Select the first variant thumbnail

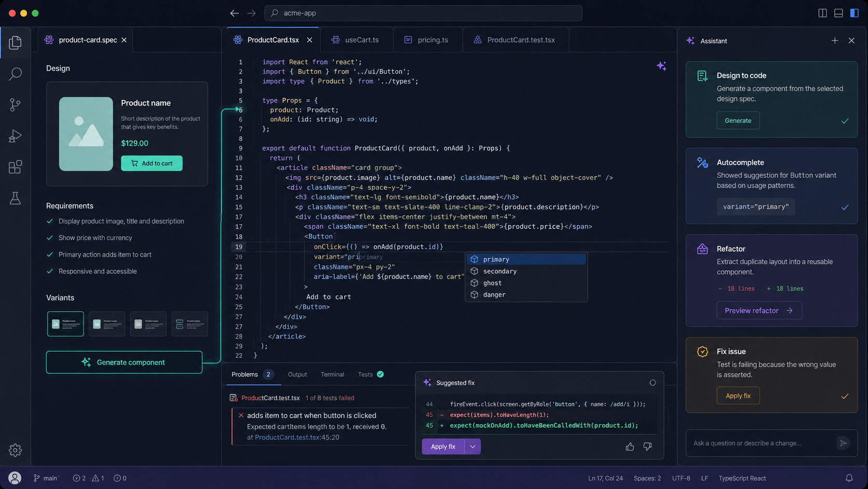pyautogui.click(x=65, y=324)
